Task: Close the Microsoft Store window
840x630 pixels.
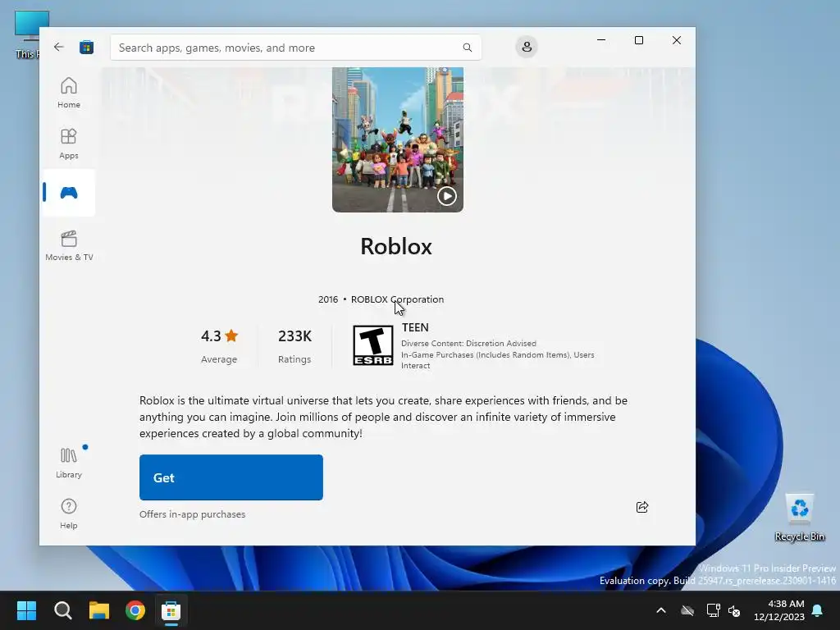Action: click(677, 40)
